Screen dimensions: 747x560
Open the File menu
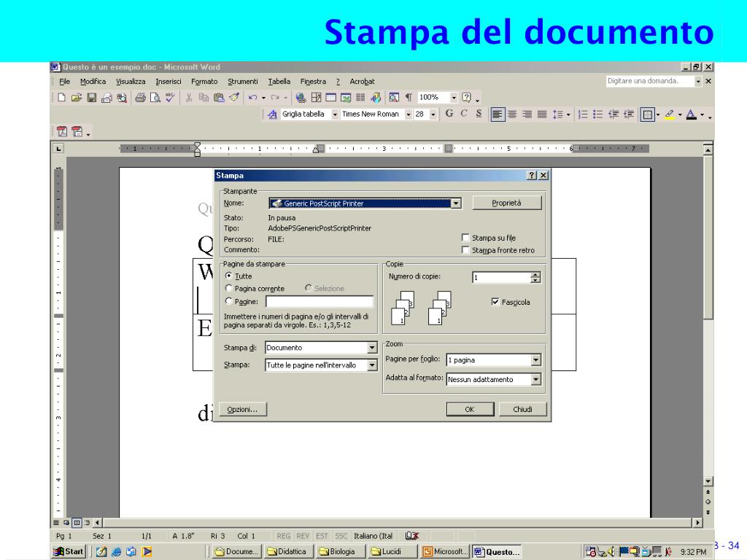64,82
